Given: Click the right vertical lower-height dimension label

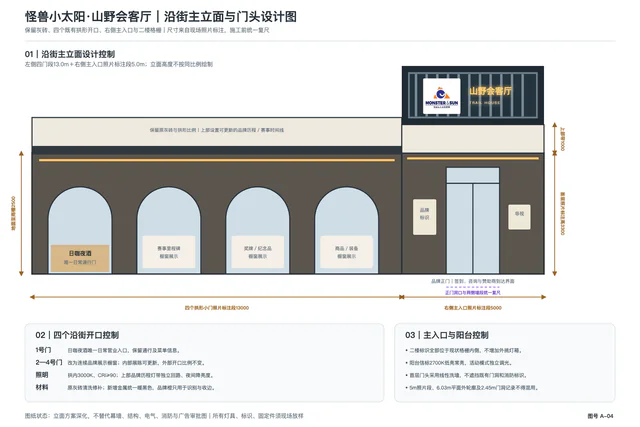Looking at the screenshot, I should [562, 214].
